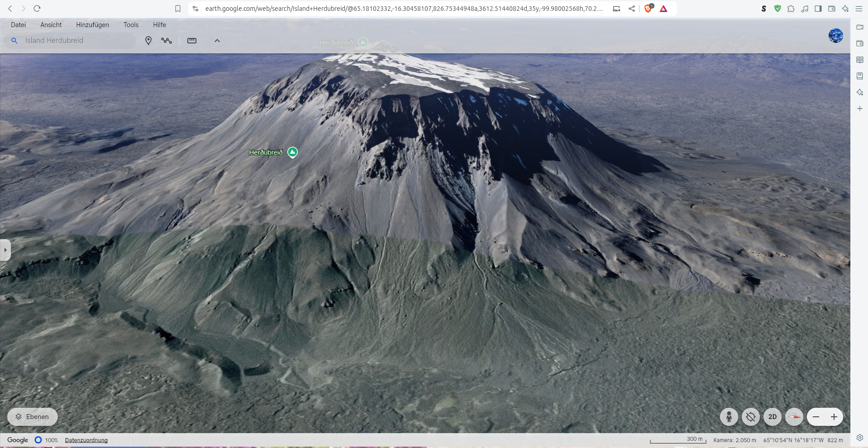Click the search magnifier icon
The width and height of the screenshot is (868, 448).
pyautogui.click(x=14, y=41)
